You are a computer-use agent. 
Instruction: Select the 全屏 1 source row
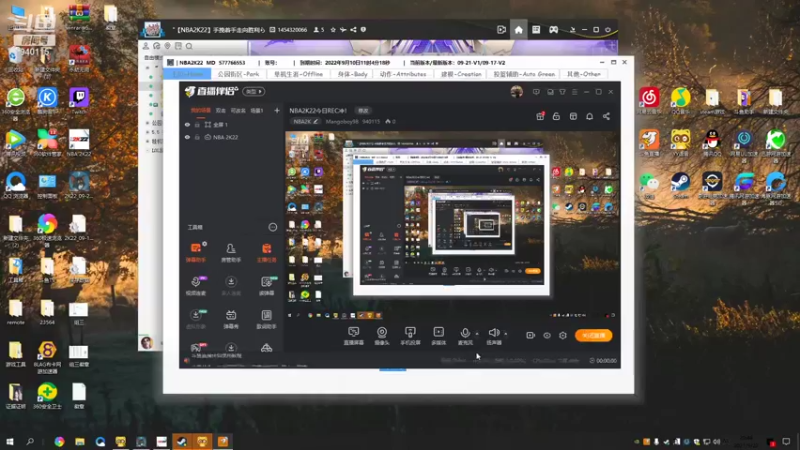232,124
